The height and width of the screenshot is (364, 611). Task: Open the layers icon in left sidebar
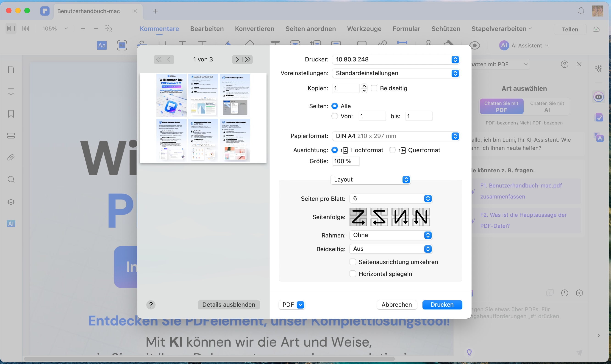click(x=11, y=202)
